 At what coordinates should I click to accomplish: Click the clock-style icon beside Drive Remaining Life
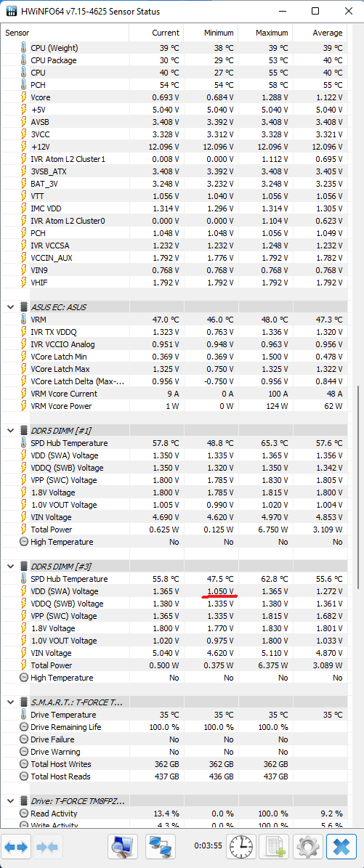point(24,727)
